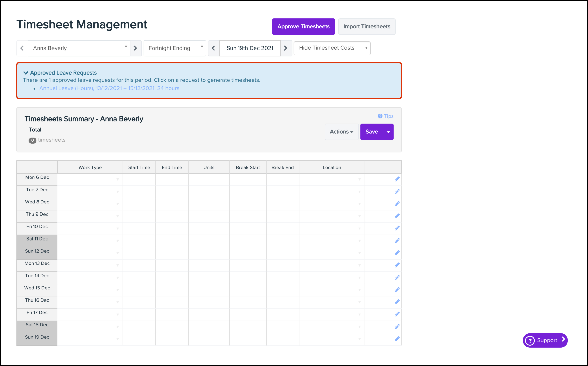
Task: Go to previous employee with left arrow
Action: pyautogui.click(x=22, y=48)
